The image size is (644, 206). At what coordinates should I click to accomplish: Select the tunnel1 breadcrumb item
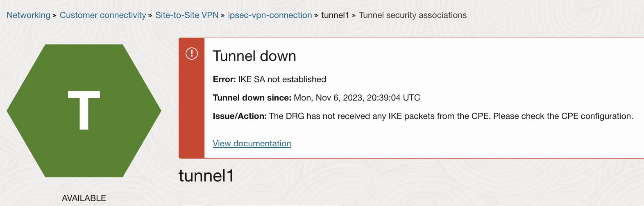335,15
